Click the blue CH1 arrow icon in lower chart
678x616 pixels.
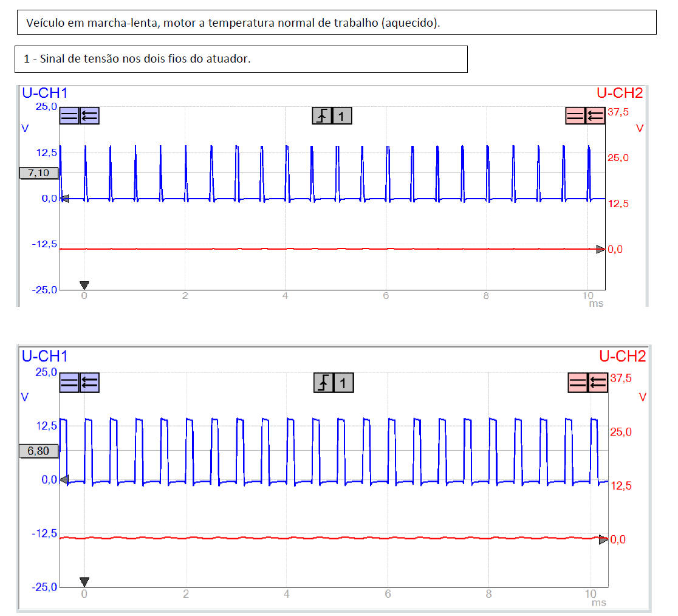(89, 383)
